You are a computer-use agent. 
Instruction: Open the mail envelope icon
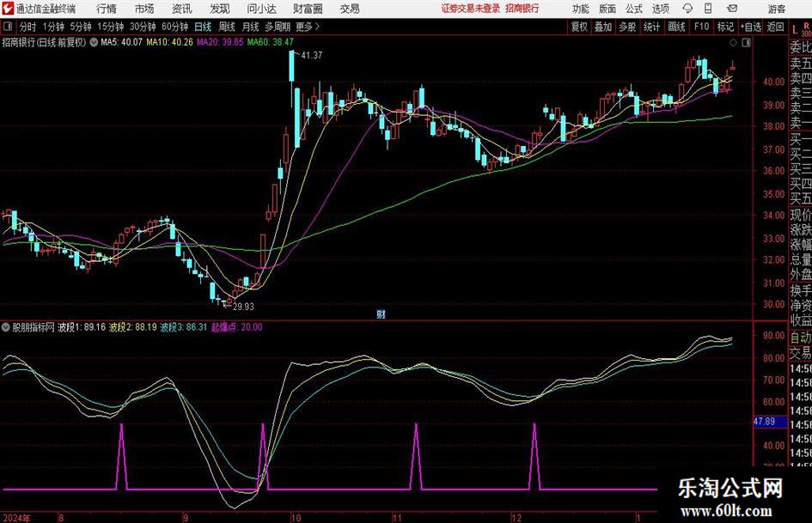[x=732, y=9]
